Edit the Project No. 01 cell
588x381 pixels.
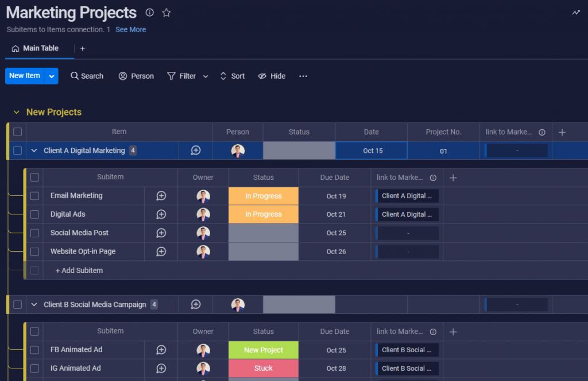[443, 151]
